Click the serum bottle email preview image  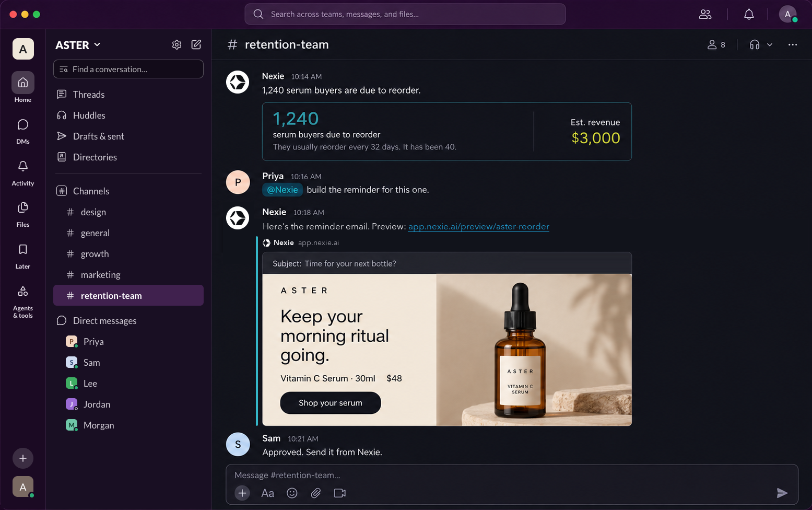pos(534,350)
